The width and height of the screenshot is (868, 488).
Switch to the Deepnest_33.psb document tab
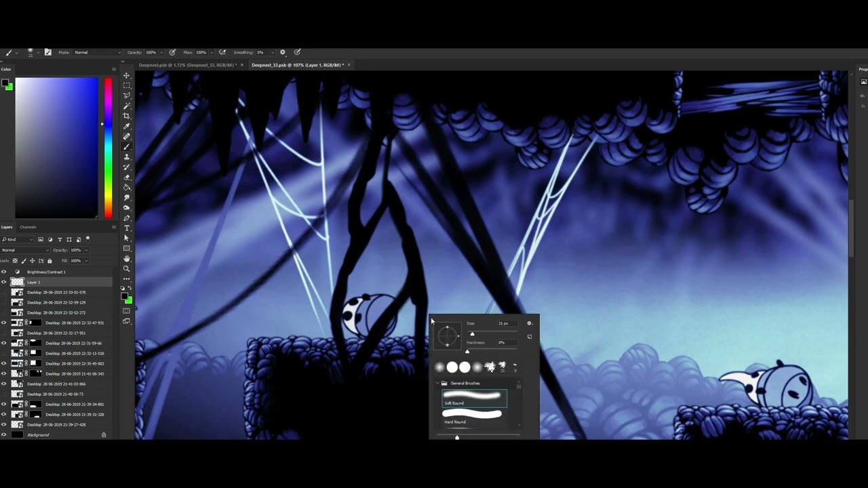coord(298,65)
